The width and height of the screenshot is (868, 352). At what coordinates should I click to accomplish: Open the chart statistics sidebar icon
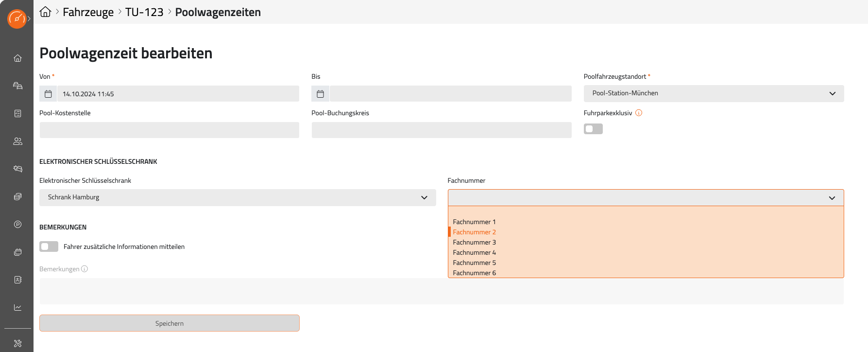click(18, 308)
